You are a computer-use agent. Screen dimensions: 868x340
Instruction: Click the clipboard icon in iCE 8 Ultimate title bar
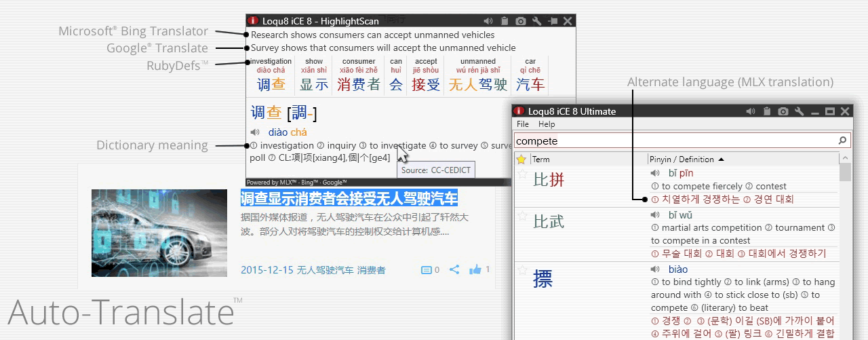coord(767,111)
